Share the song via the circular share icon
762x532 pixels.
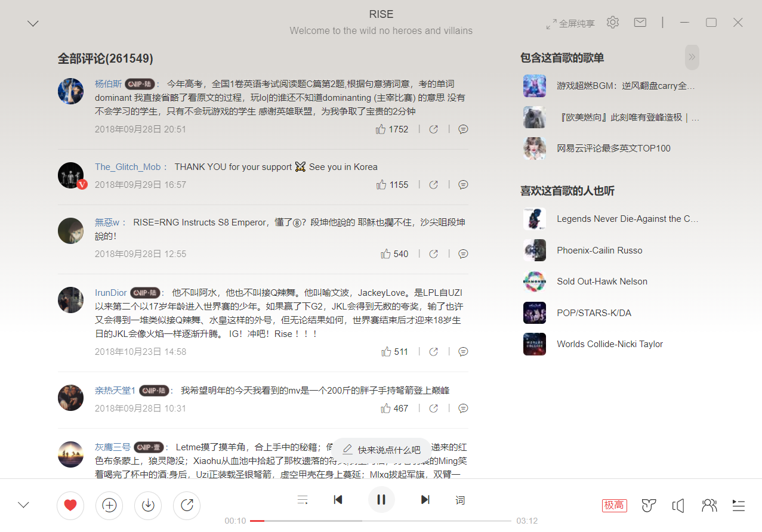pos(186,505)
